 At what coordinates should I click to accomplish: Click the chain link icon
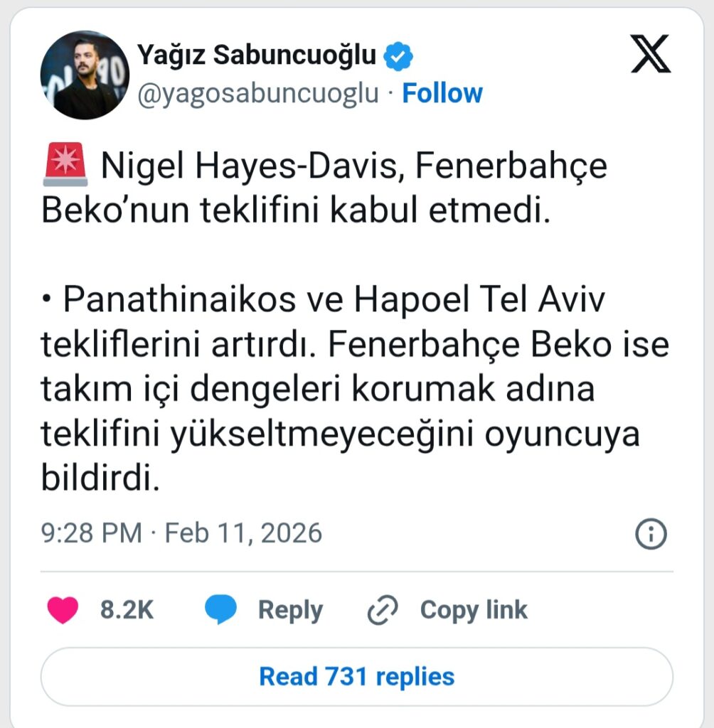[383, 611]
